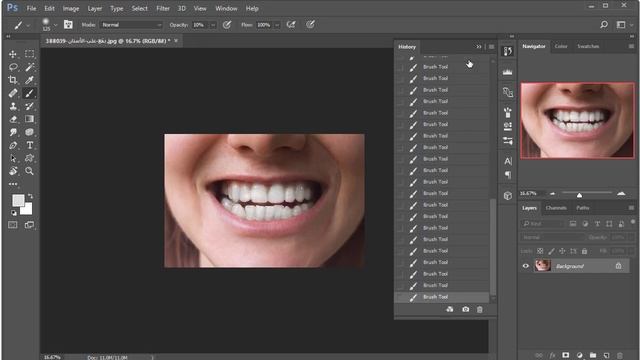
Task: Toggle pressure for opacity button
Action: coord(227,25)
